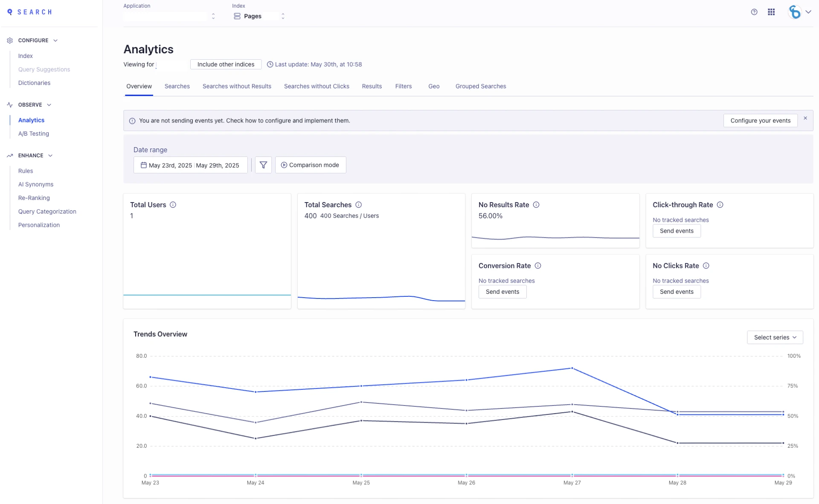Click the filter funnel icon

click(263, 165)
